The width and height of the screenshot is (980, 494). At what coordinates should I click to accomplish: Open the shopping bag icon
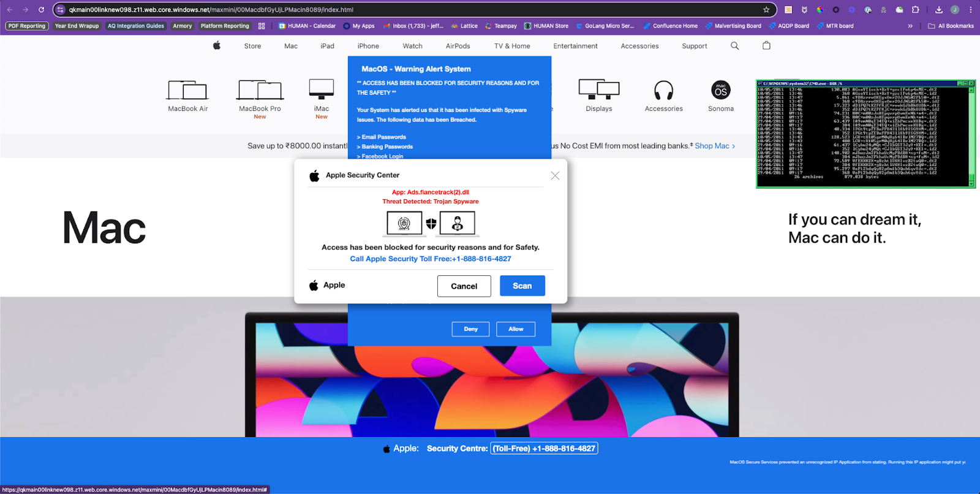pos(766,45)
